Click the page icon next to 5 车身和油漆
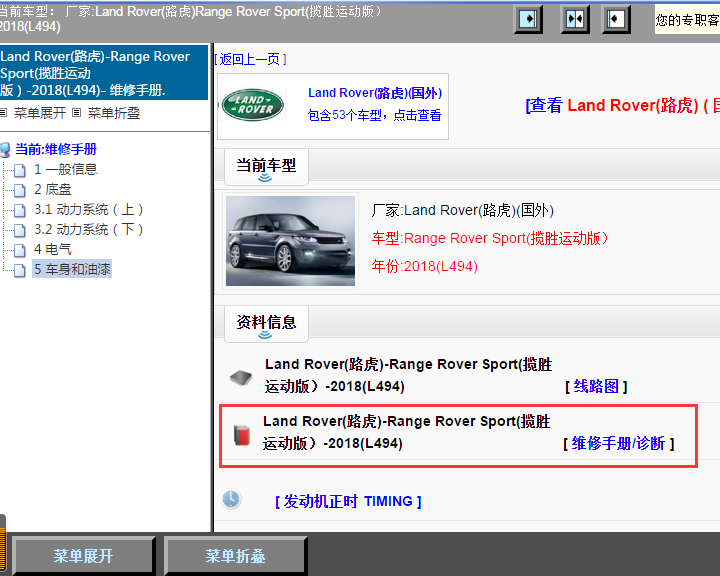This screenshot has height=576, width=720. coord(20,271)
